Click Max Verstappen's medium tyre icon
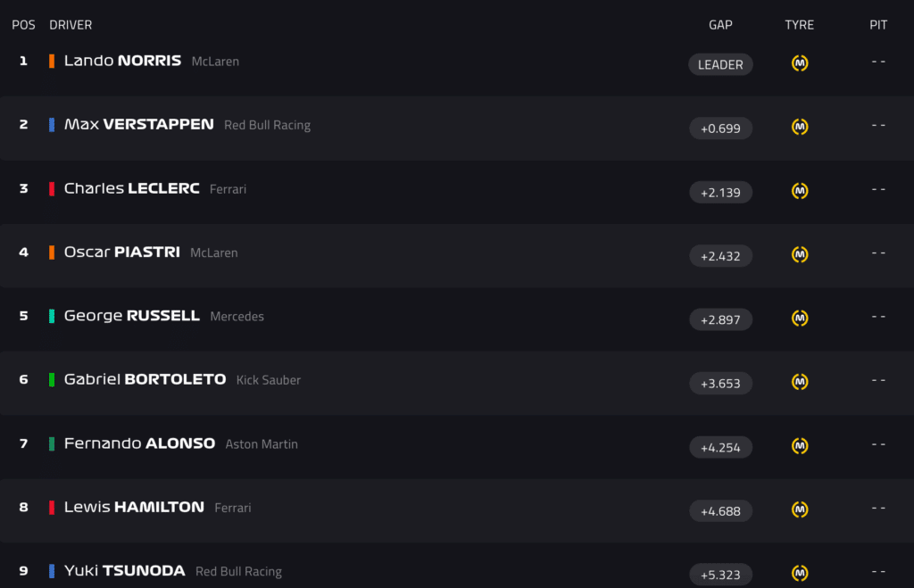This screenshot has height=588, width=914. (x=800, y=128)
